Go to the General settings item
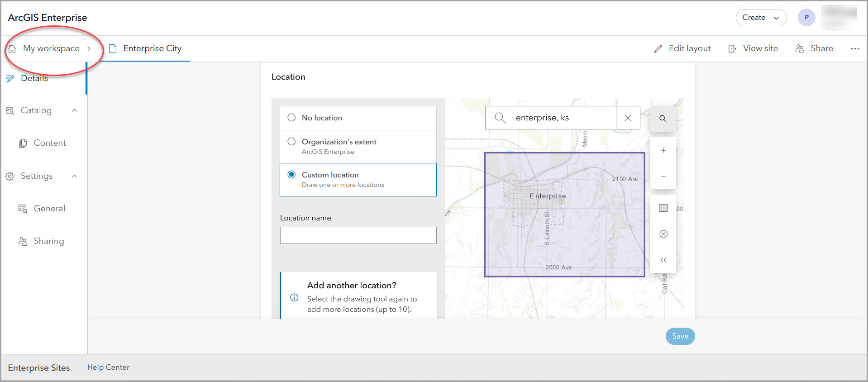The height and width of the screenshot is (382, 868). [49, 209]
